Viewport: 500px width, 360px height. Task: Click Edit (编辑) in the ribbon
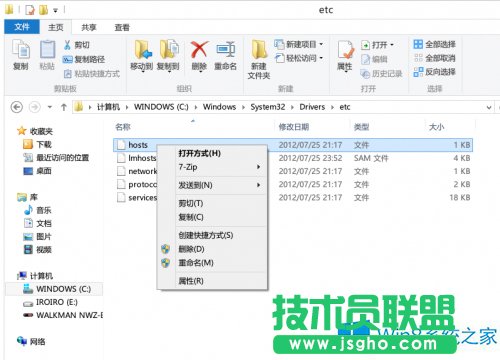(374, 59)
